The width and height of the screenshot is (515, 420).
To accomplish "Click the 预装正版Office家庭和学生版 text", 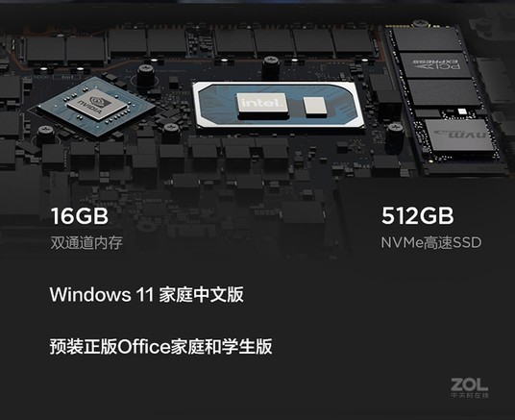I will coord(161,346).
